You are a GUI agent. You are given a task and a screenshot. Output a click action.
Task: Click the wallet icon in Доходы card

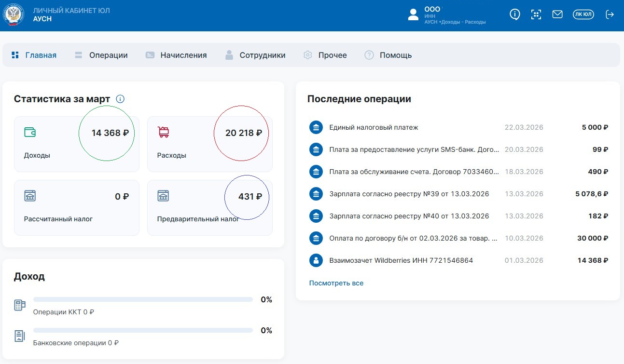tap(30, 132)
